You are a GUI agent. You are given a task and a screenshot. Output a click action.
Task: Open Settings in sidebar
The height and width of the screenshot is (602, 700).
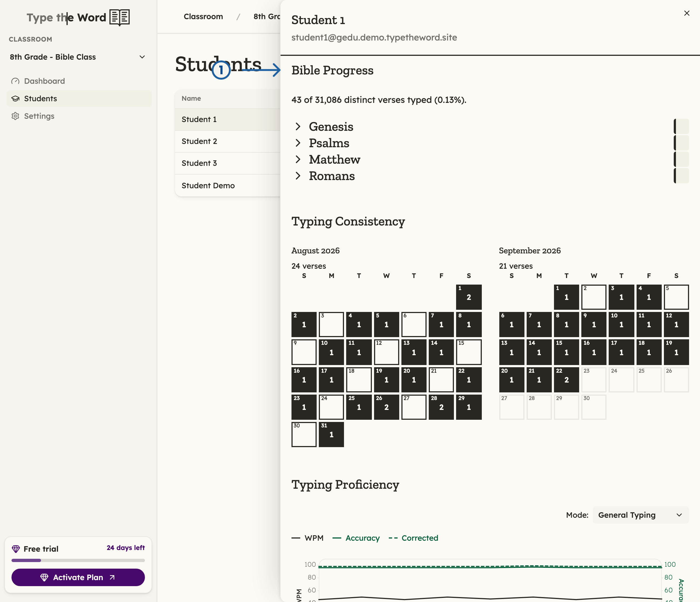point(79,116)
